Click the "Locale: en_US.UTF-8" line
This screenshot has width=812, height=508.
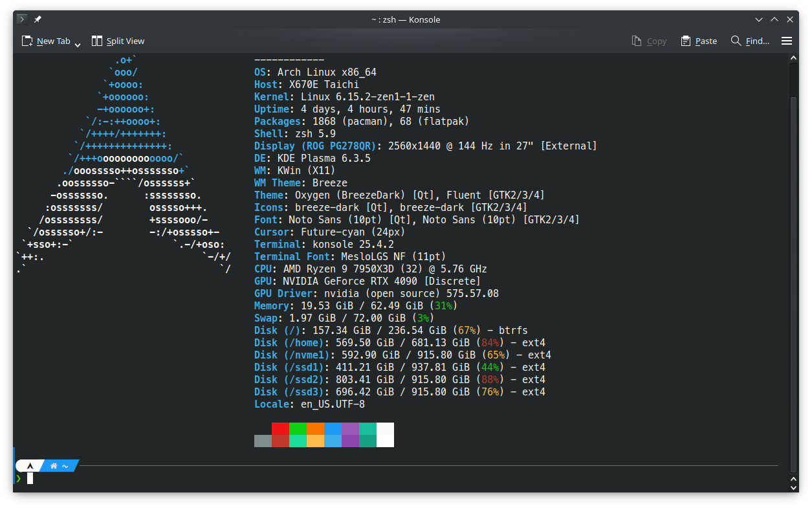(x=309, y=404)
